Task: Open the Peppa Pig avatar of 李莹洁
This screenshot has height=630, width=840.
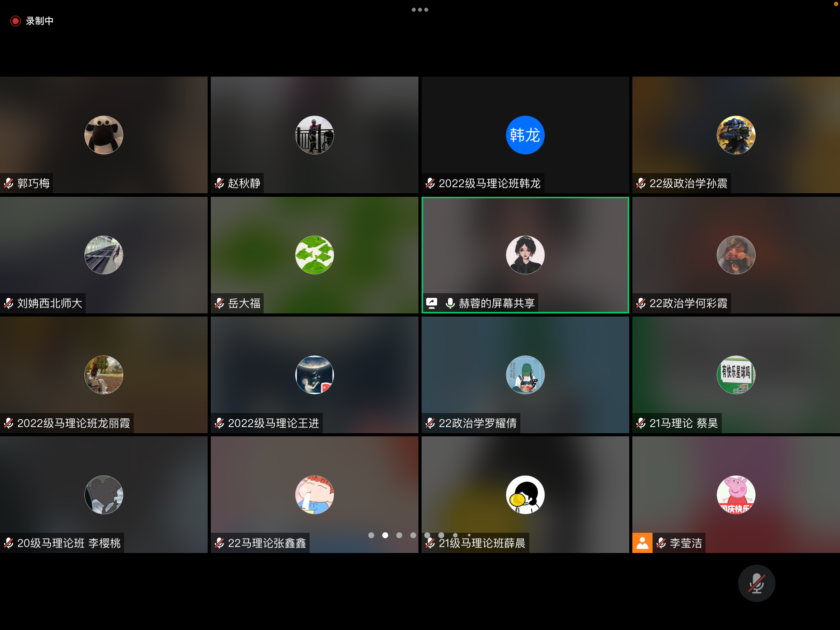Action: 736,495
